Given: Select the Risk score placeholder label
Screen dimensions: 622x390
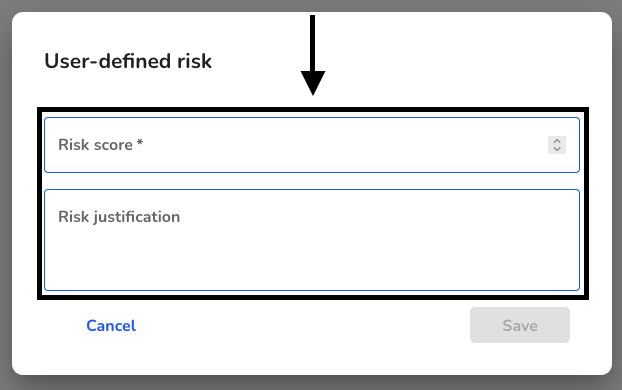Looking at the screenshot, I should (x=100, y=145).
